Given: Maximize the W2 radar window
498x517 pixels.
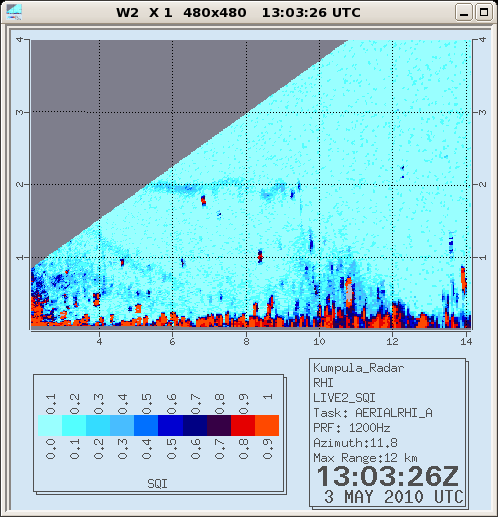Looking at the screenshot, I should [x=484, y=13].
